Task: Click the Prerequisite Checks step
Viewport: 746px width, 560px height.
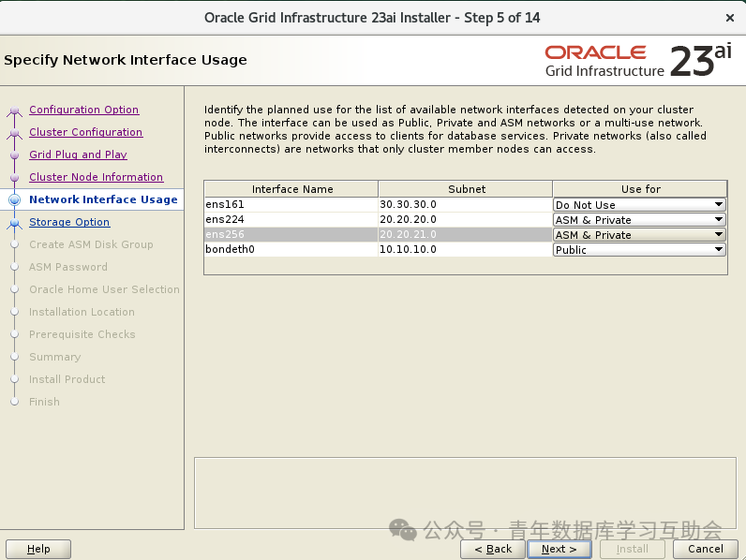Action: (x=82, y=334)
